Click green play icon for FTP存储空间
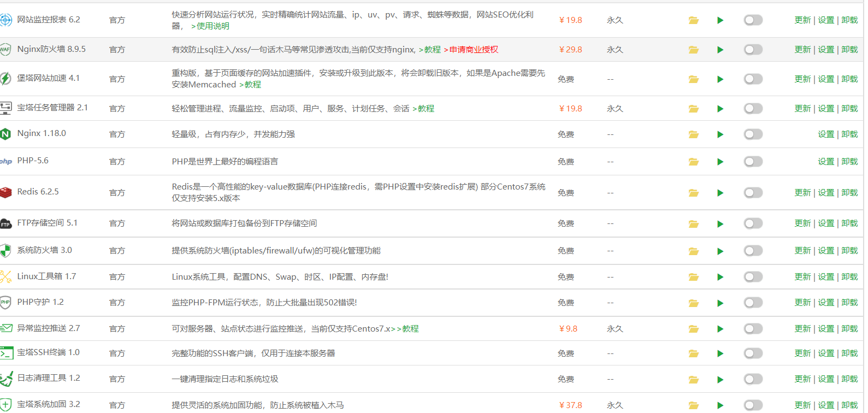 coord(720,224)
